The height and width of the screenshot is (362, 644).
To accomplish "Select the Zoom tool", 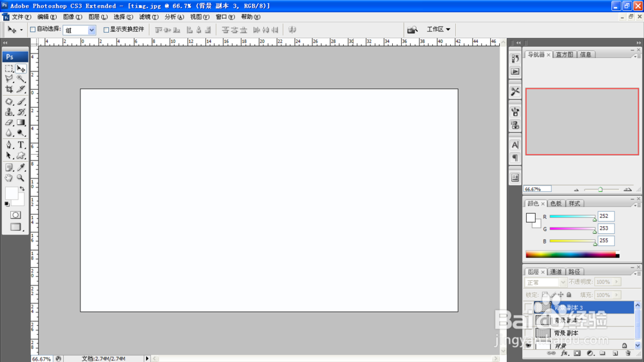I will 21,178.
